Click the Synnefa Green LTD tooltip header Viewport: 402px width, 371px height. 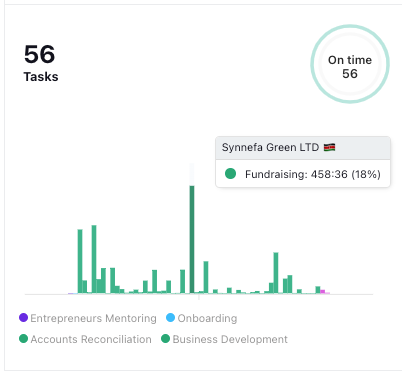[x=303, y=148]
